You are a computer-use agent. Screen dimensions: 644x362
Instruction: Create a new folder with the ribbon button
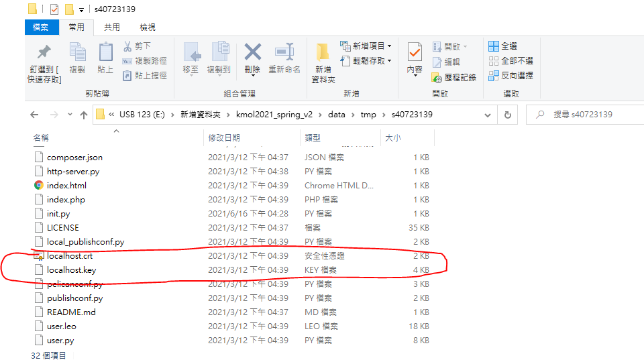323,63
